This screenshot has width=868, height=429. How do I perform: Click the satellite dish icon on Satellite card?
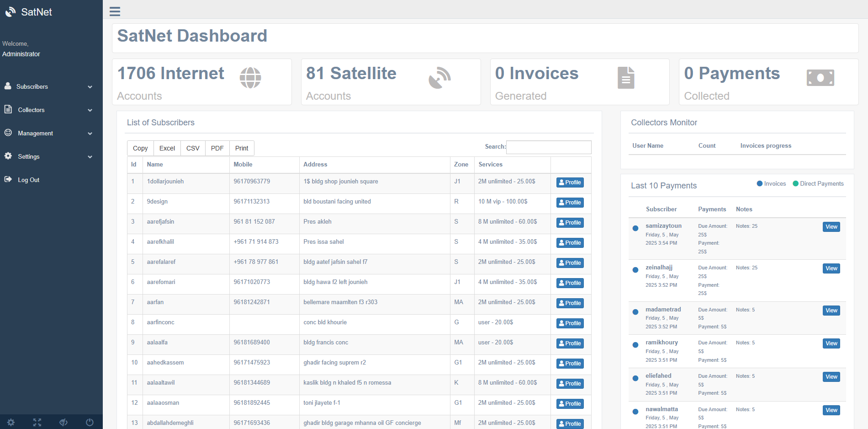[x=439, y=78]
